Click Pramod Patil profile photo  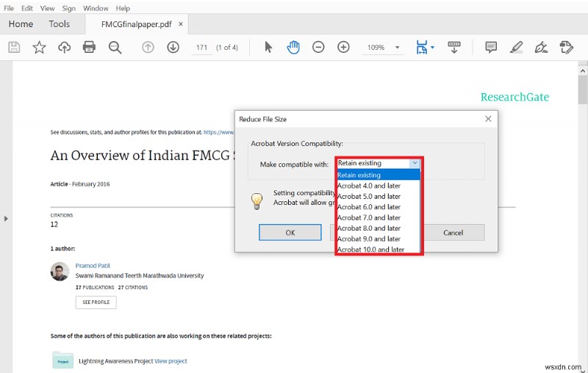click(60, 271)
